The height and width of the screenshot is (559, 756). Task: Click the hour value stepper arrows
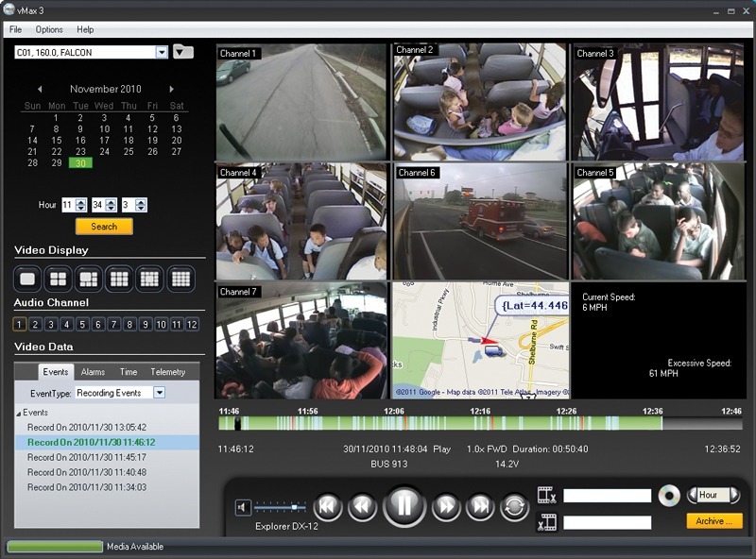click(x=81, y=205)
